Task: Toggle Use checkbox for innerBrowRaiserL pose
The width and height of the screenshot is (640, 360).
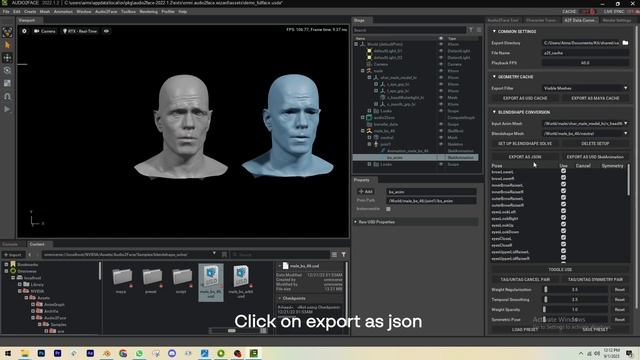Action: [563, 185]
